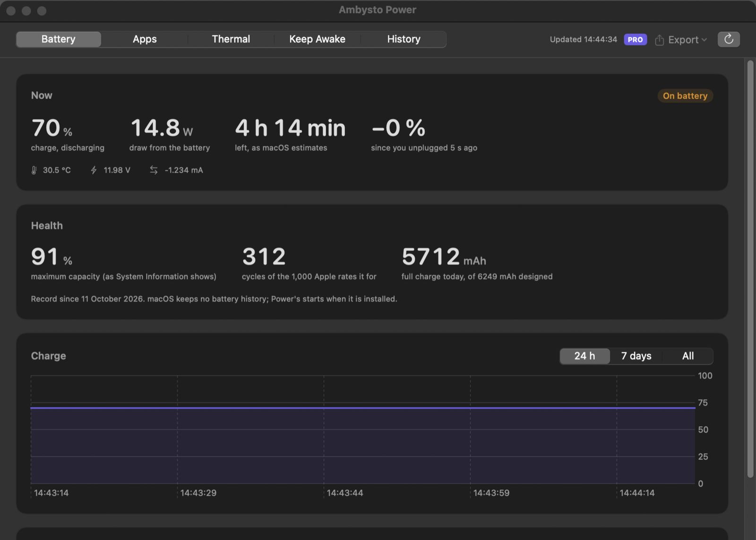Select the 24 h chart range
The height and width of the screenshot is (540, 756).
[x=584, y=356]
